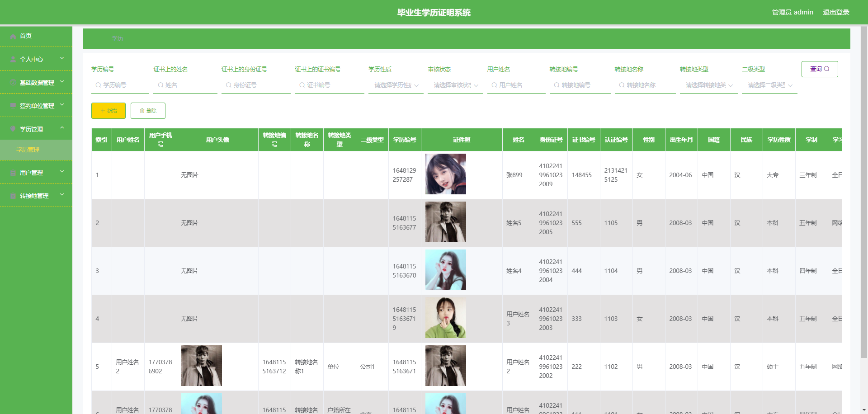Open the 学历性质 filter dropdown

(x=396, y=85)
